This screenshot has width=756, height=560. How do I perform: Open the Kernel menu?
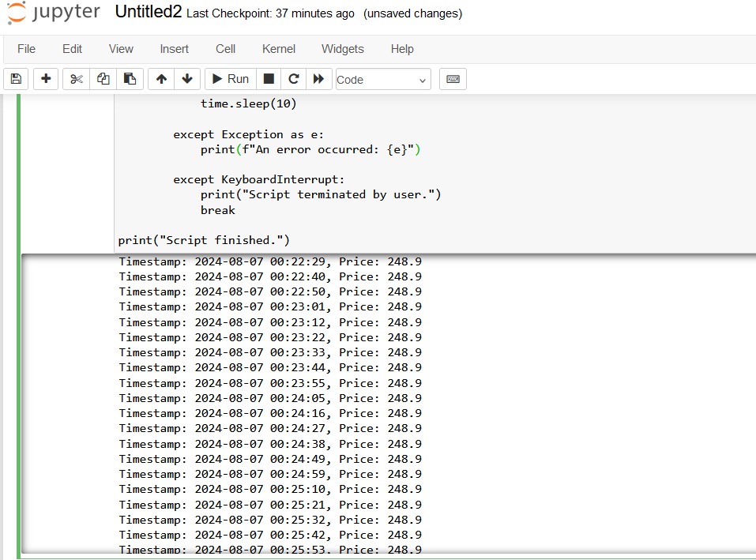pos(279,49)
